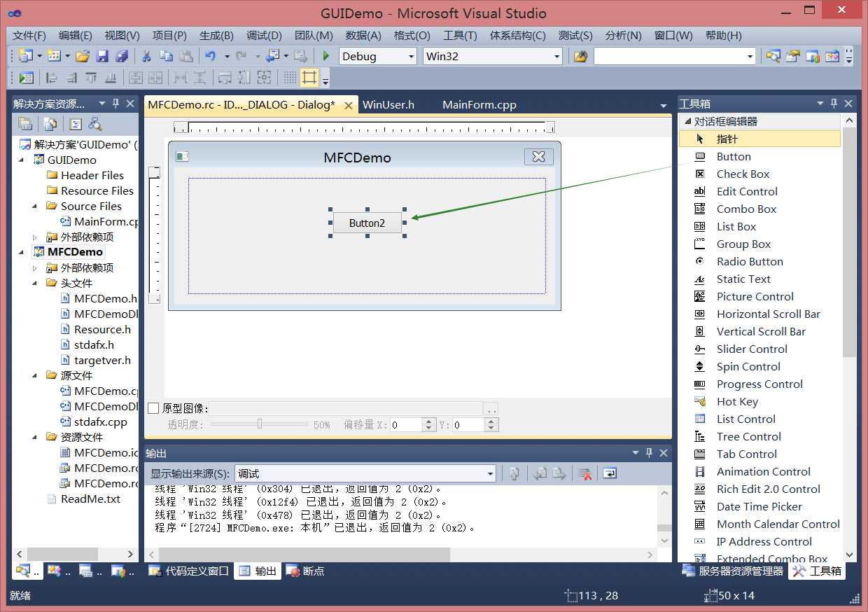This screenshot has height=612, width=868.
Task: Click the Open File folder icon
Action: click(83, 56)
